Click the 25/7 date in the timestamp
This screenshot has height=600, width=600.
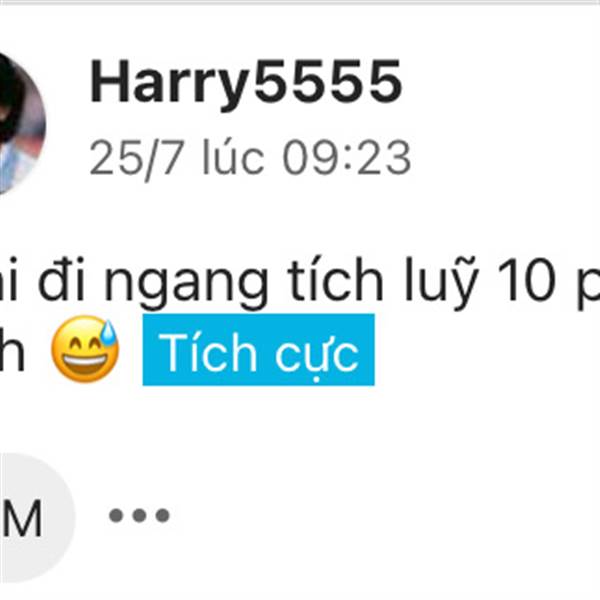pyautogui.click(x=137, y=159)
